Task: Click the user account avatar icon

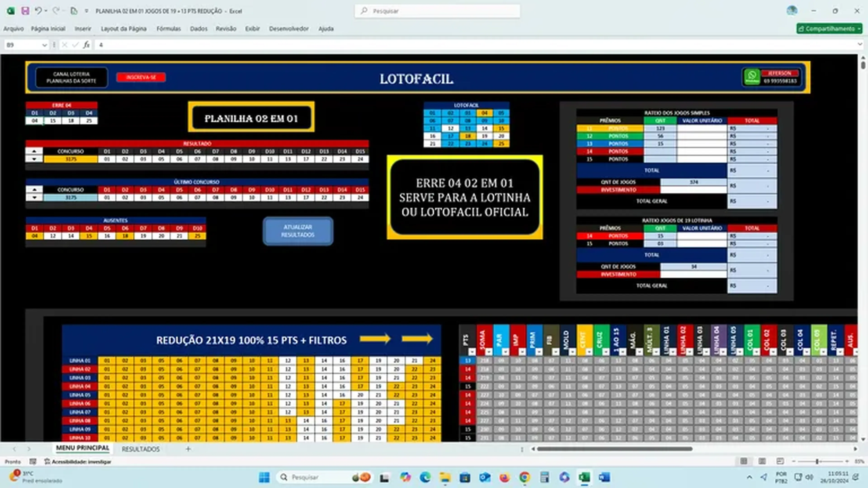Action: [792, 11]
